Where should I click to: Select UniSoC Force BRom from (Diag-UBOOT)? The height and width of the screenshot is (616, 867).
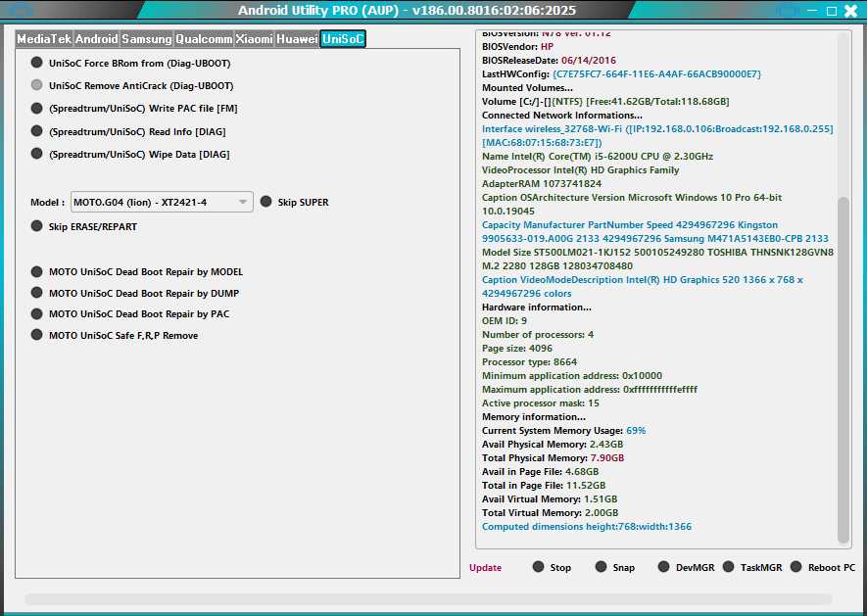[34, 63]
